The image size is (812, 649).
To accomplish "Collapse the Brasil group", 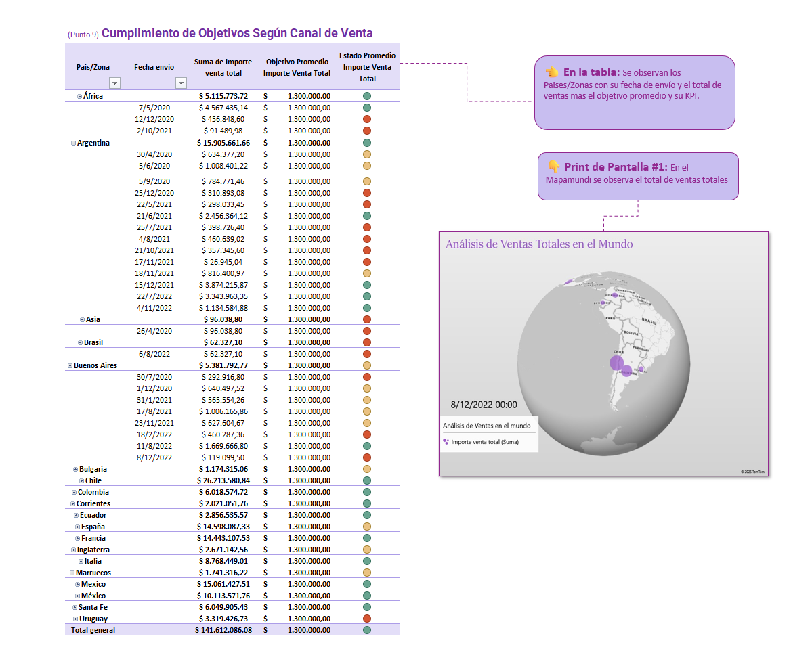I will 80,342.
